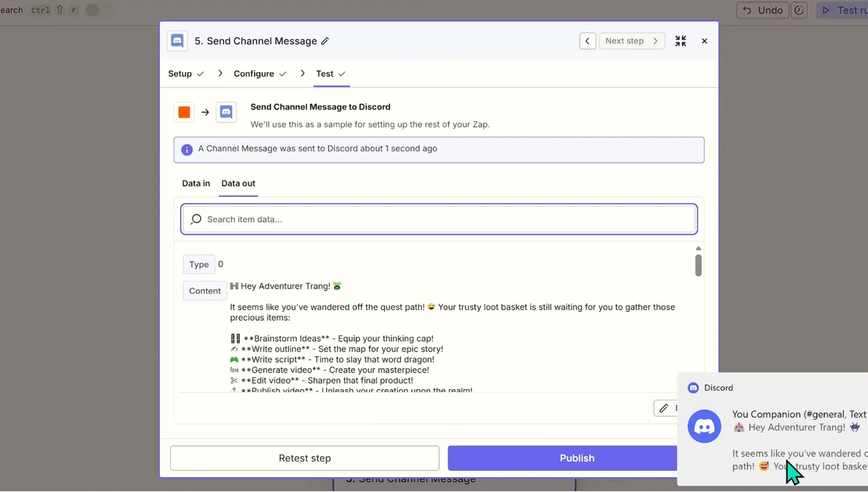Image resolution: width=868 pixels, height=492 pixels.
Task: Click the orange trigger app icon
Action: click(x=184, y=112)
